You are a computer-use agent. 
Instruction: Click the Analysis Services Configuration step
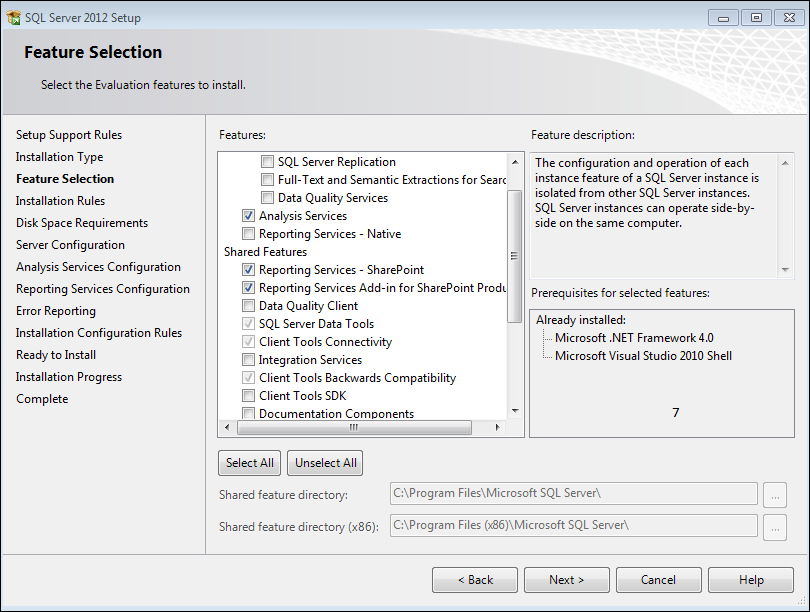[x=98, y=267]
